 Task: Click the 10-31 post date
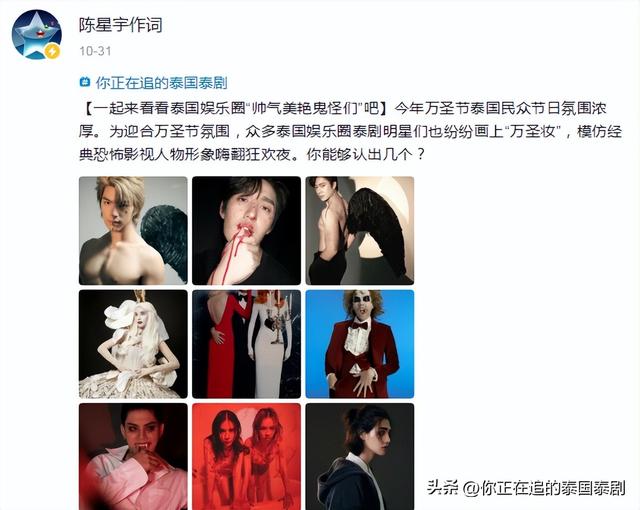[95, 51]
